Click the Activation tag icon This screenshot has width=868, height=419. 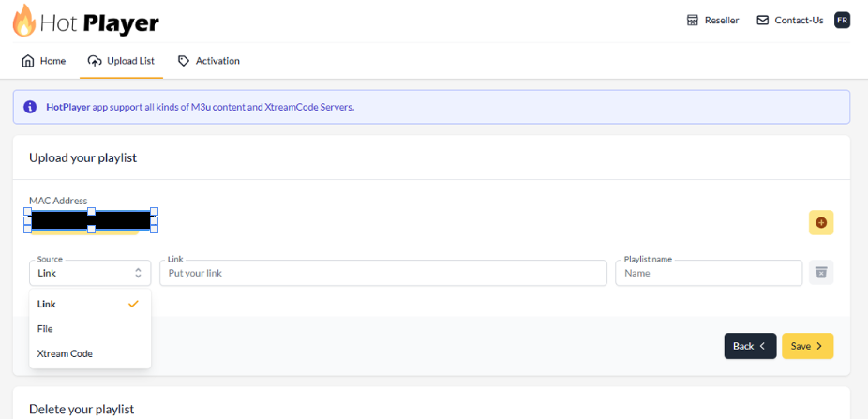pyautogui.click(x=184, y=61)
